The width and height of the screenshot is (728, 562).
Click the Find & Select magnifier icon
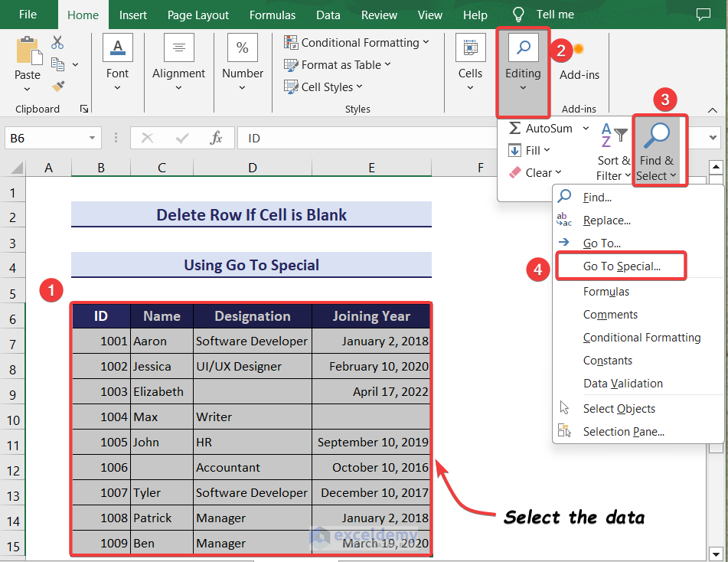tap(657, 137)
